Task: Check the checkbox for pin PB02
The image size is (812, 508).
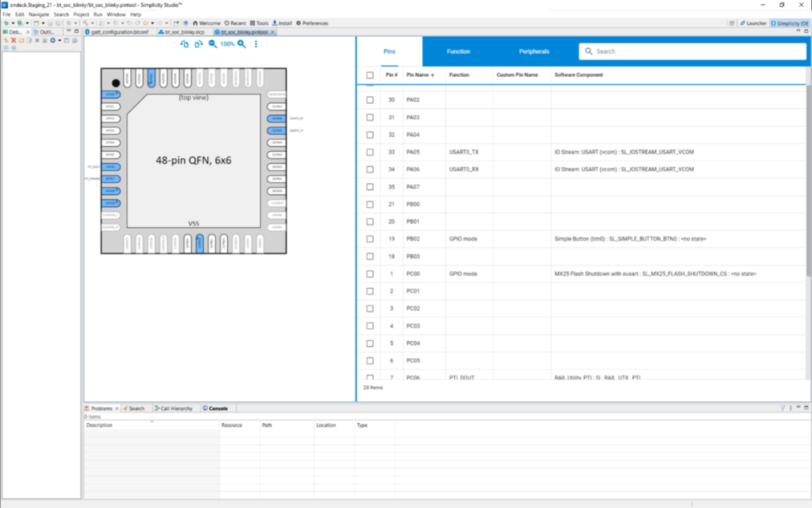Action: click(369, 239)
